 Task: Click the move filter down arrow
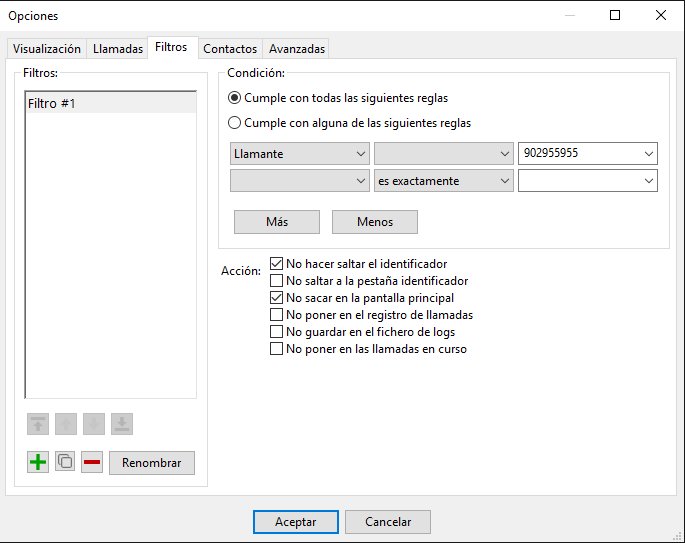(x=94, y=424)
